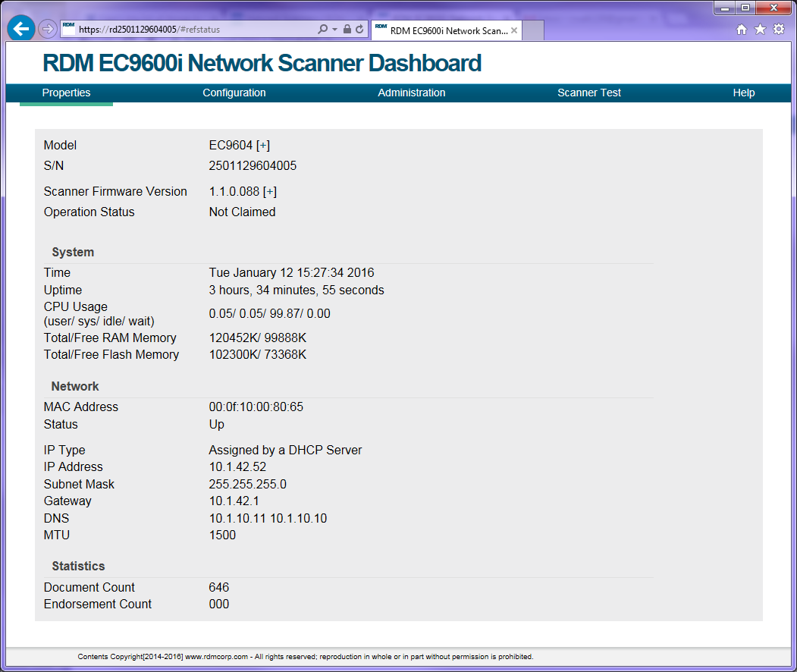
Task: Select the RDM EC9600i Network Scan tab
Action: 447,30
